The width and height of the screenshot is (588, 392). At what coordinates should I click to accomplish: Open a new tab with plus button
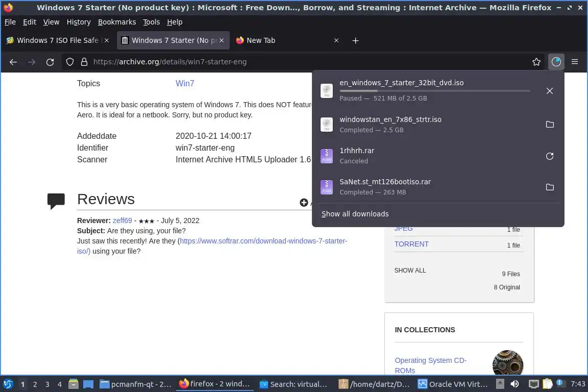(x=355, y=40)
